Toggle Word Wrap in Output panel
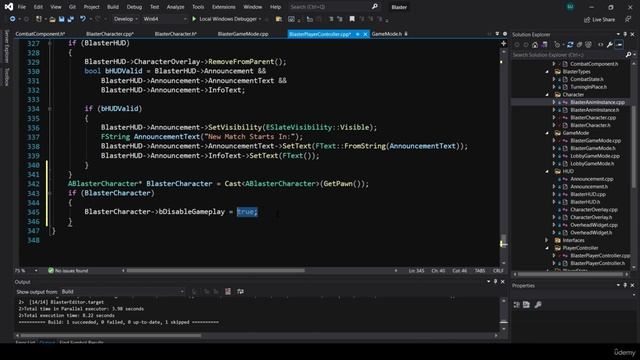Screen dimensions: 640x360 coord(240,291)
